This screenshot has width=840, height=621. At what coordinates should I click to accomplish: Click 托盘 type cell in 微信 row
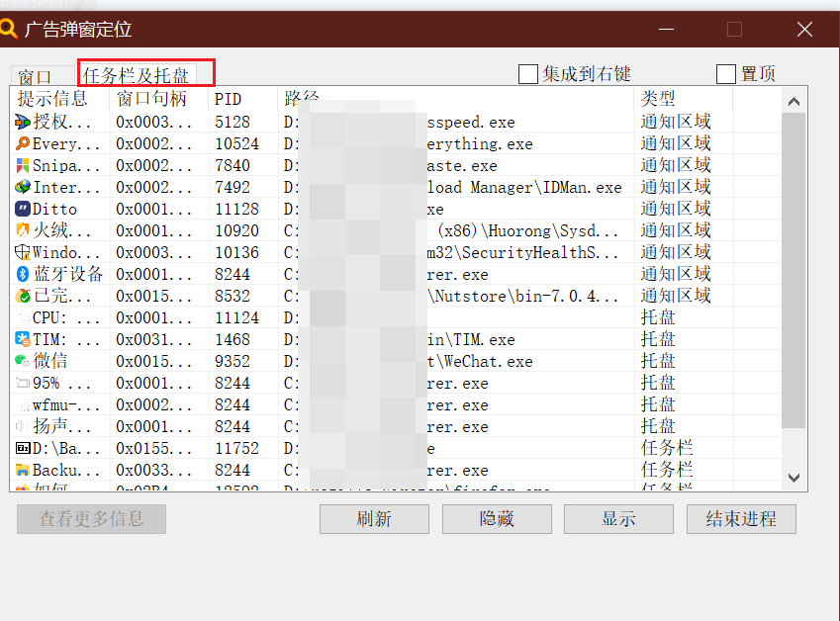pyautogui.click(x=658, y=361)
